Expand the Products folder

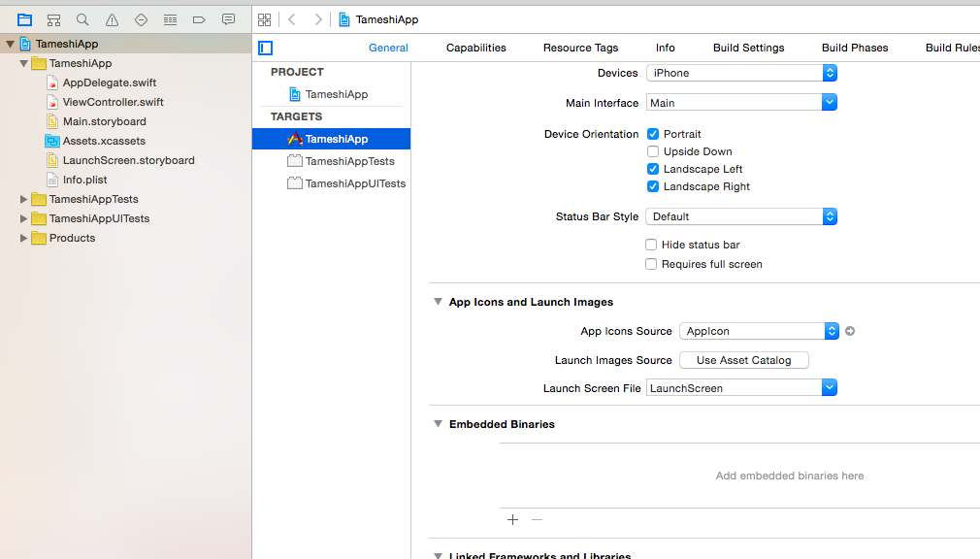[23, 238]
